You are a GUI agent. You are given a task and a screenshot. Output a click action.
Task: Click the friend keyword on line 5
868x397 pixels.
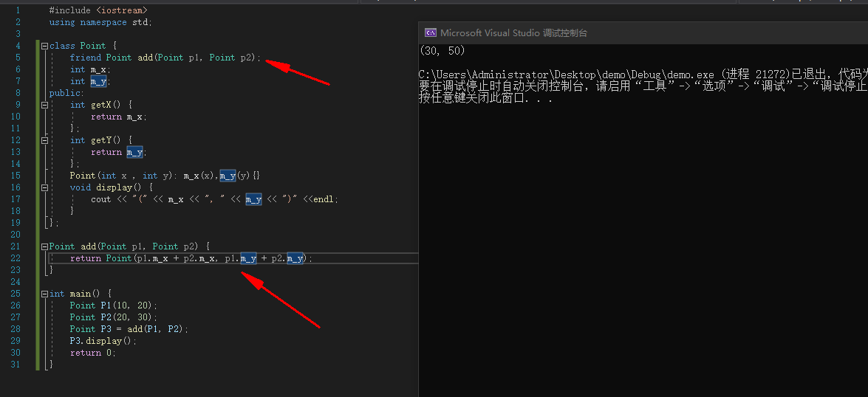(x=85, y=58)
